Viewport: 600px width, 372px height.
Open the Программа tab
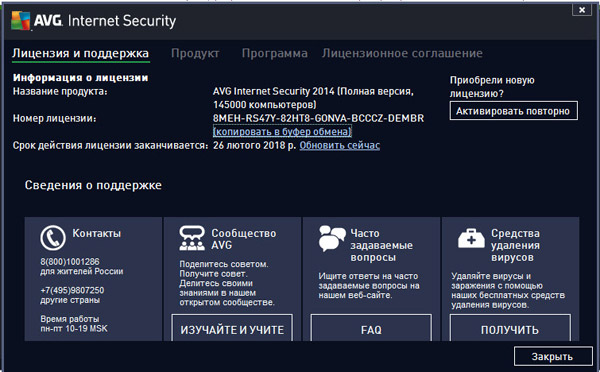(x=274, y=53)
